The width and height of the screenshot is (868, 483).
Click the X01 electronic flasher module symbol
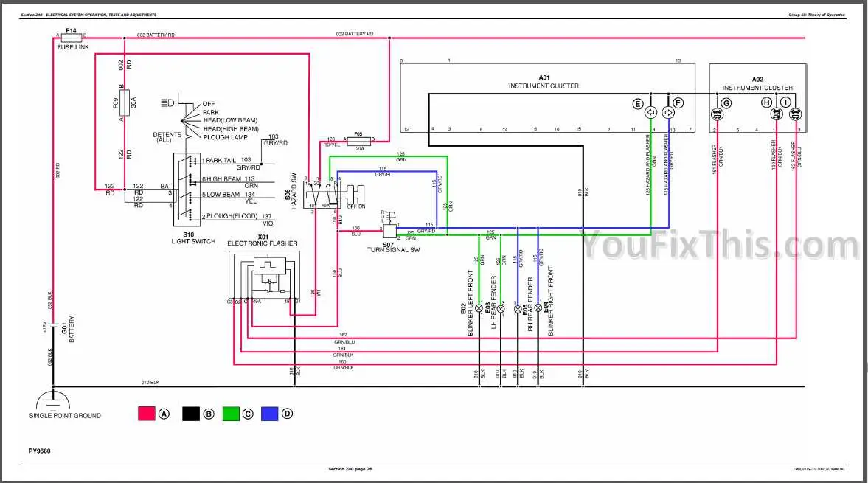(x=264, y=275)
